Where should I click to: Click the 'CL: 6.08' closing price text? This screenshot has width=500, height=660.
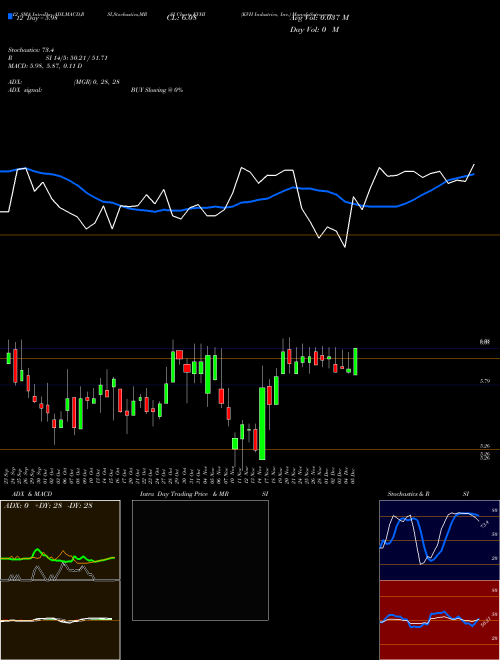[182, 18]
